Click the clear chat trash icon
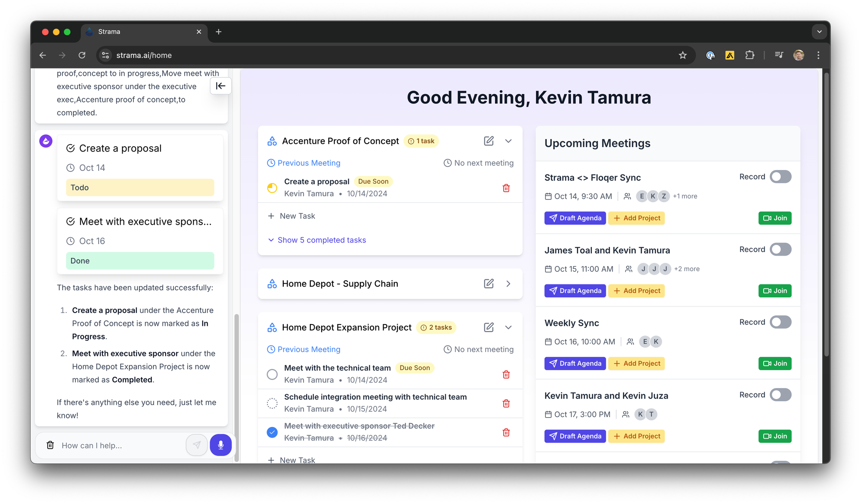 pyautogui.click(x=50, y=445)
